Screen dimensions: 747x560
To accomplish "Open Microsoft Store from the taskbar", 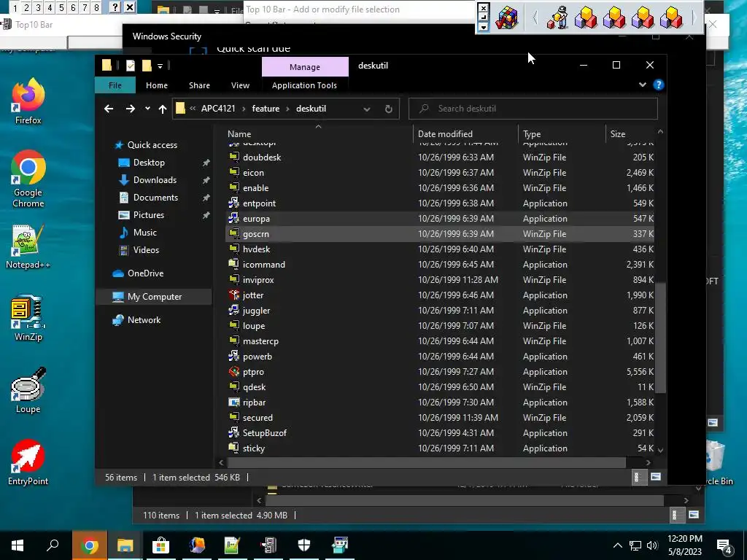I will [160, 545].
